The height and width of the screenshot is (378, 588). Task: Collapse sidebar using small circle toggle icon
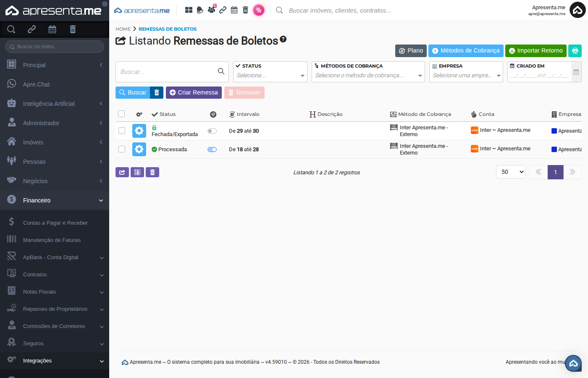click(105, 4)
